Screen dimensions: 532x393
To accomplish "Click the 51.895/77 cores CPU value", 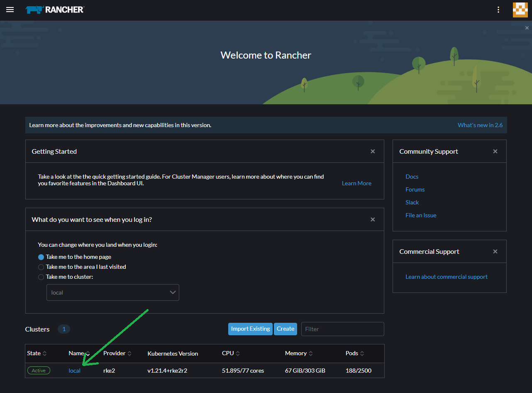I will 243,371.
